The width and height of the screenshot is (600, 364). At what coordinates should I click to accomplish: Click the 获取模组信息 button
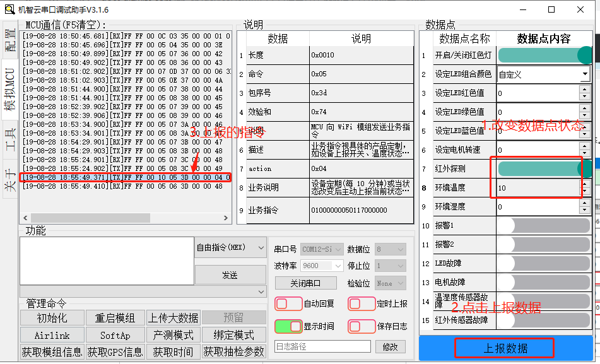pos(52,351)
